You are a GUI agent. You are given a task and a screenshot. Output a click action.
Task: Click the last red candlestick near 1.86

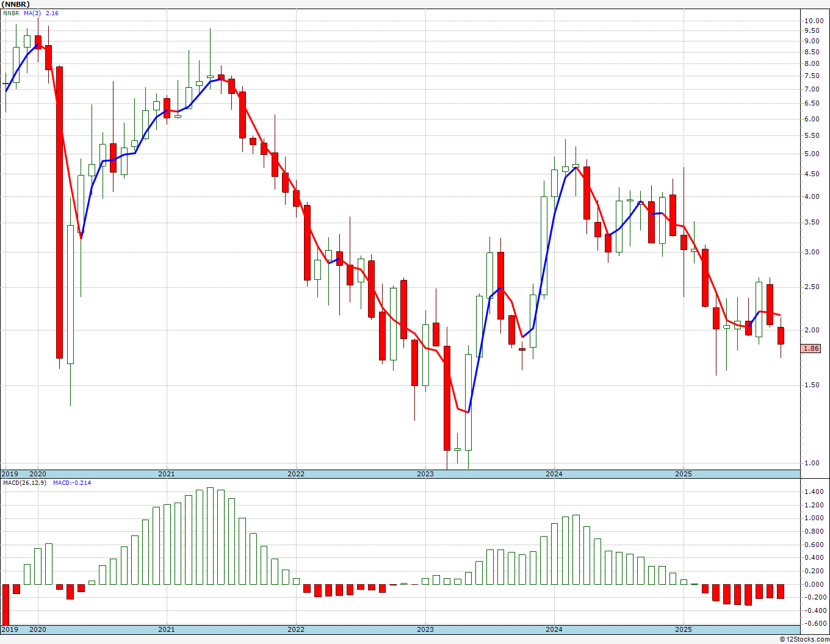click(x=781, y=336)
